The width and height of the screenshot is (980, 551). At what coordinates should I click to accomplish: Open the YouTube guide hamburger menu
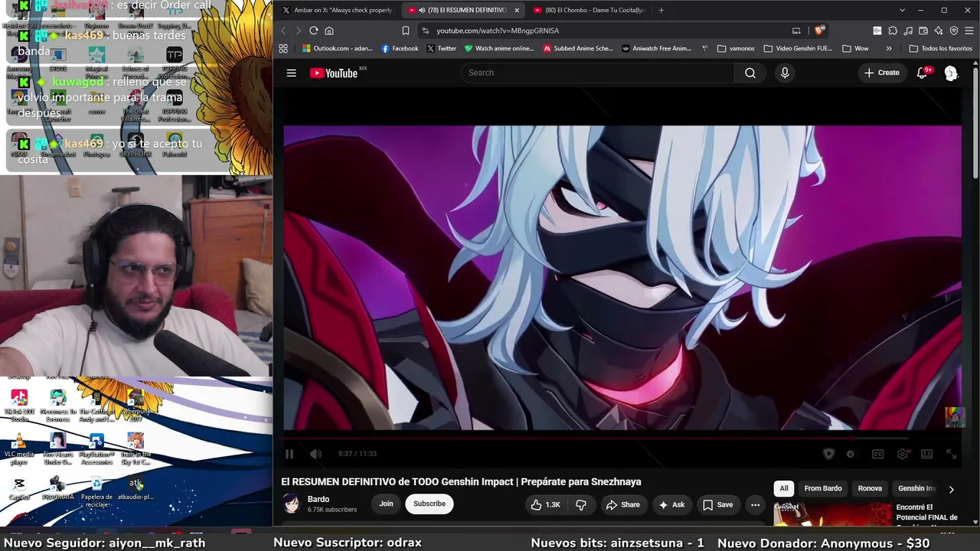pos(291,73)
